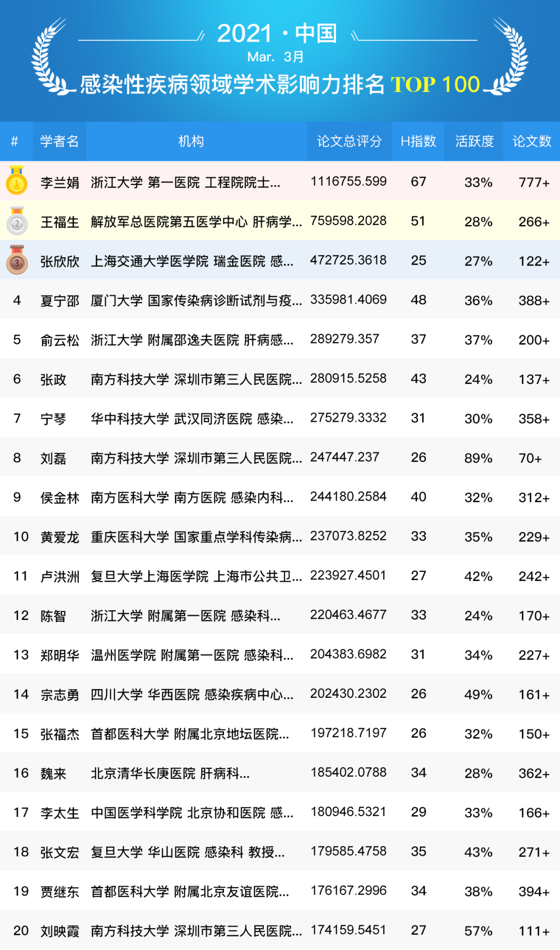560x950 pixels.
Task: Click scholar name 张文宏
Action: click(x=60, y=853)
